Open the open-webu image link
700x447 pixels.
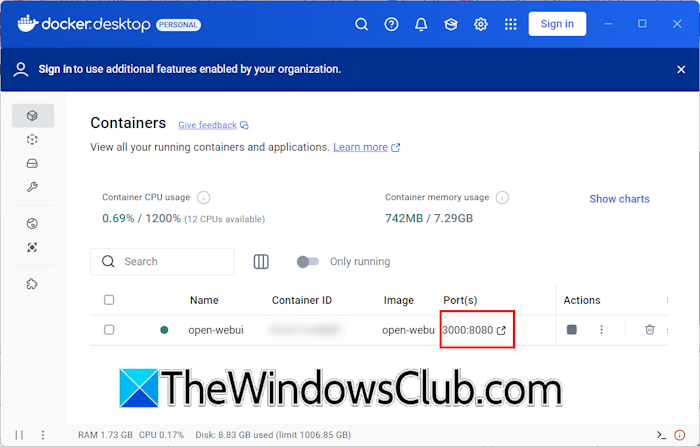408,330
